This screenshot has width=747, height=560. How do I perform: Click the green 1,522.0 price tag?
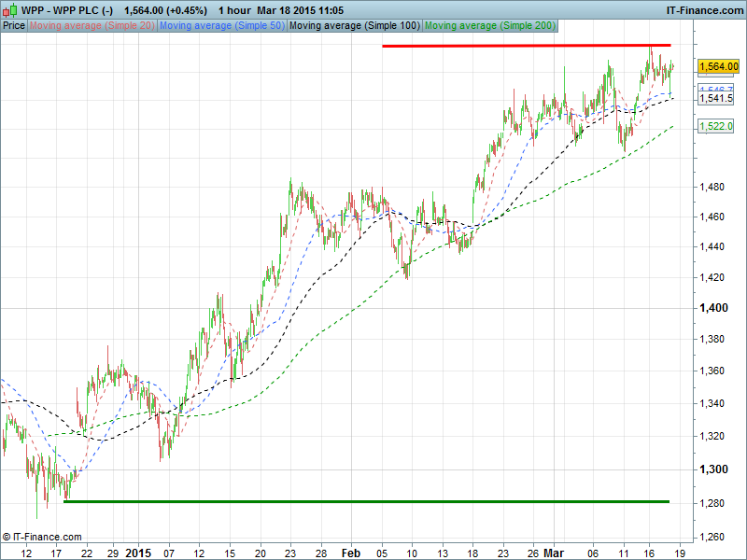(x=716, y=126)
